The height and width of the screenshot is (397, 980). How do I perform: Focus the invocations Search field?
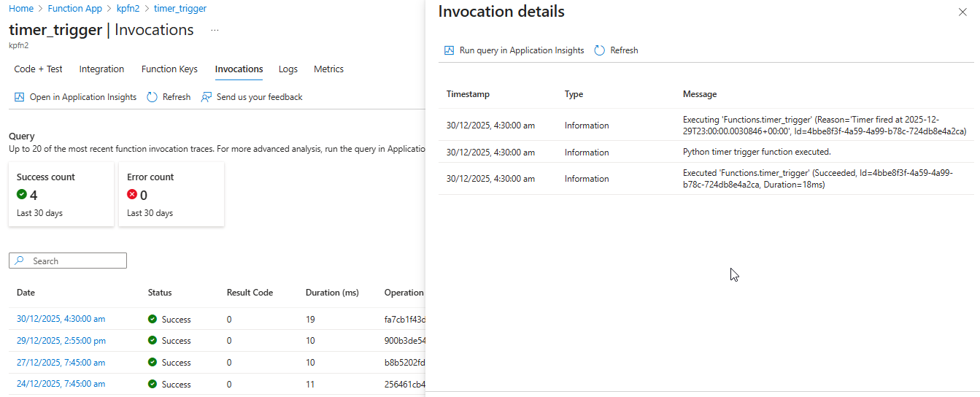68,261
